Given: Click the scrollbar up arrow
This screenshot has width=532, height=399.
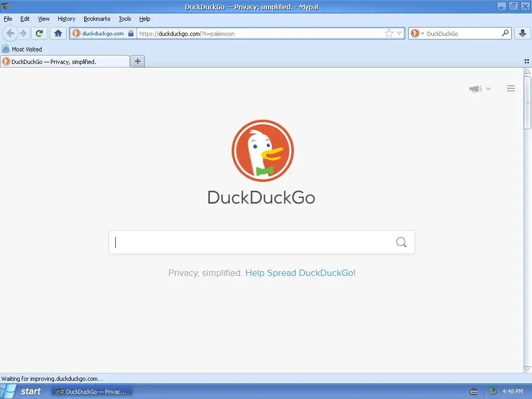Looking at the screenshot, I should click(x=527, y=72).
